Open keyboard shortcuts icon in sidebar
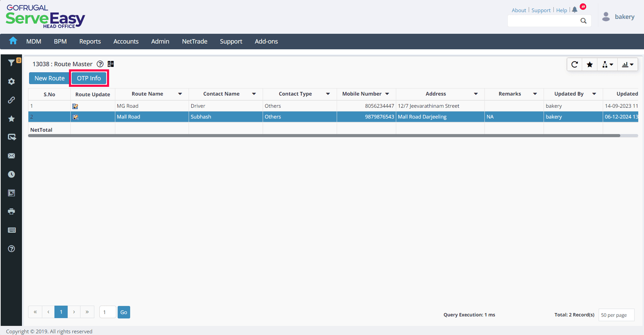Screen dimensions: 644x335 pyautogui.click(x=11, y=230)
